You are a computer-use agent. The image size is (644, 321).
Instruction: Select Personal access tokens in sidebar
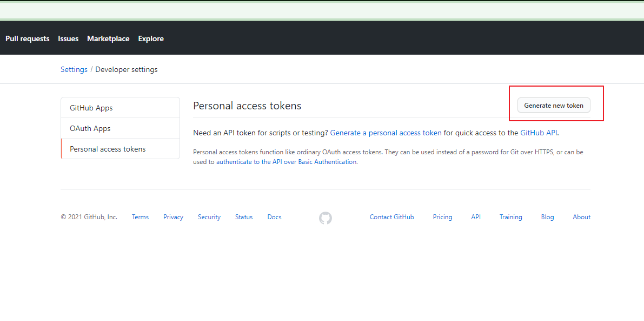click(x=121, y=149)
